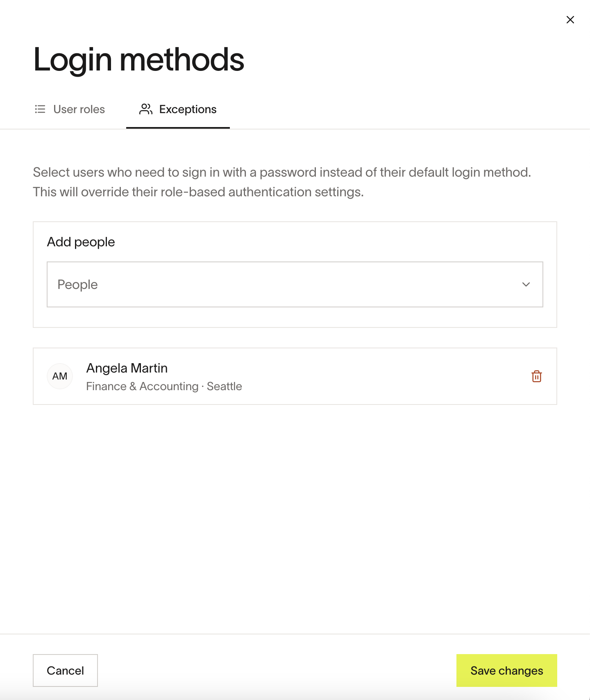Screen dimensions: 590x700
Task: Click the Add people heading
Action: [81, 242]
